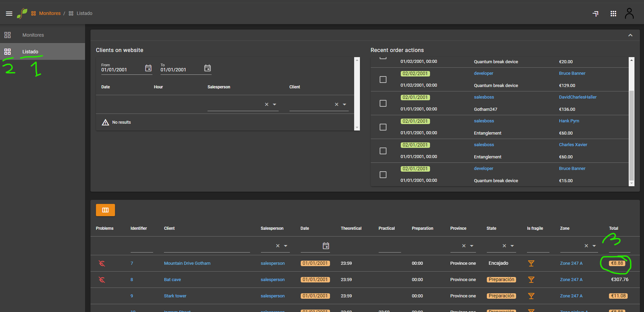This screenshot has height=312, width=644.
Task: Click the green leaf app logo
Action: click(22, 14)
